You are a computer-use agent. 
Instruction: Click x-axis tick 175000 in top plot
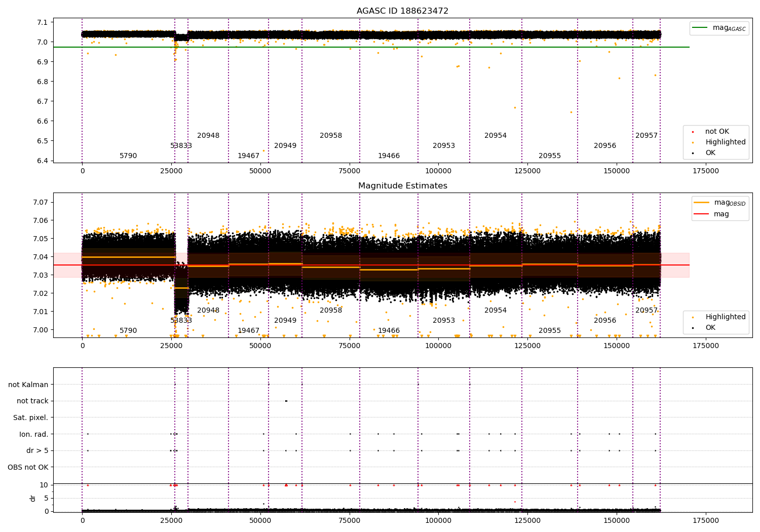705,171
